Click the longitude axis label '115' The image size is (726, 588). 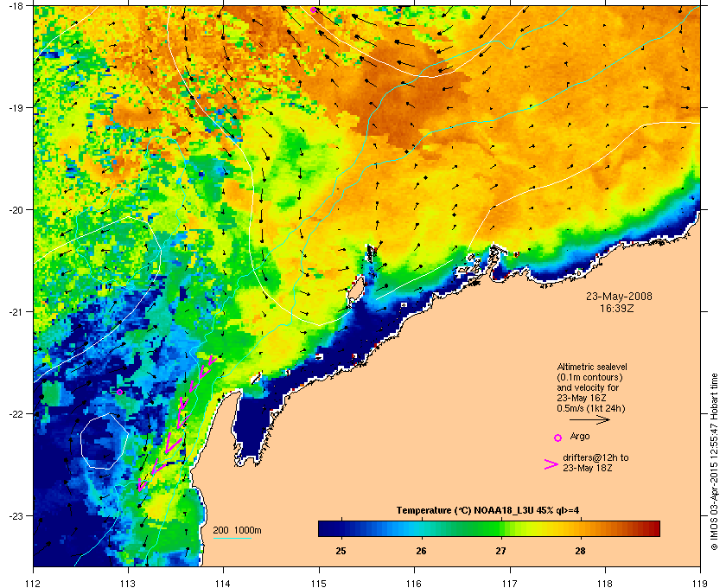coord(319,584)
